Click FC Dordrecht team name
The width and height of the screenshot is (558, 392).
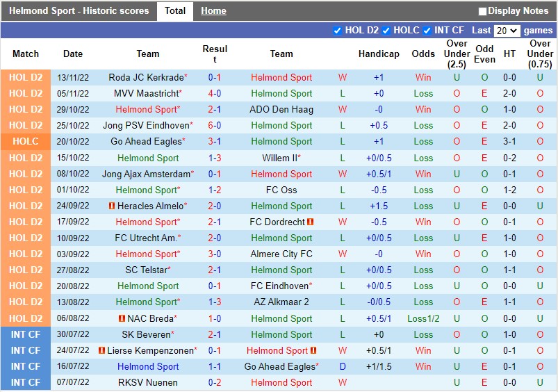pos(277,222)
